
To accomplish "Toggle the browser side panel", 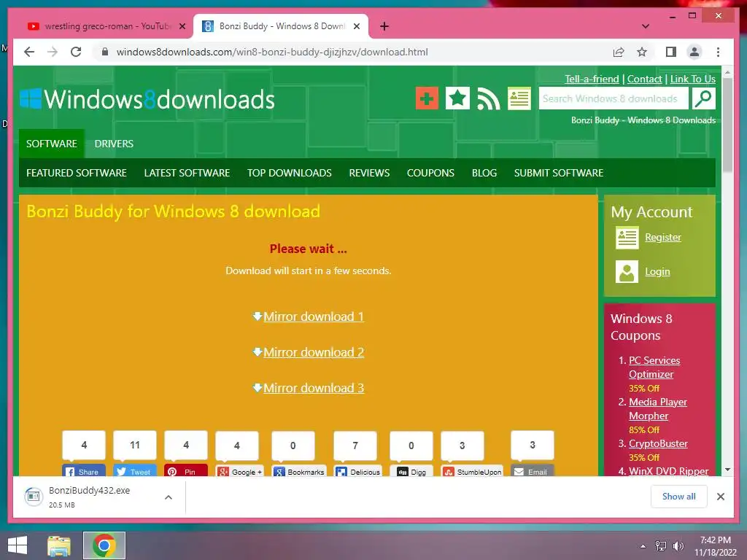I will [x=671, y=52].
